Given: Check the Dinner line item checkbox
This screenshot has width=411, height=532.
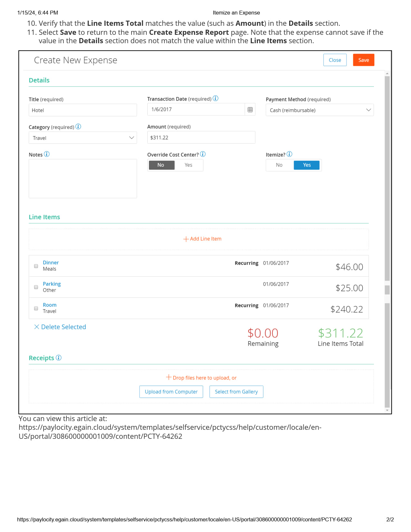Looking at the screenshot, I should point(36,266).
